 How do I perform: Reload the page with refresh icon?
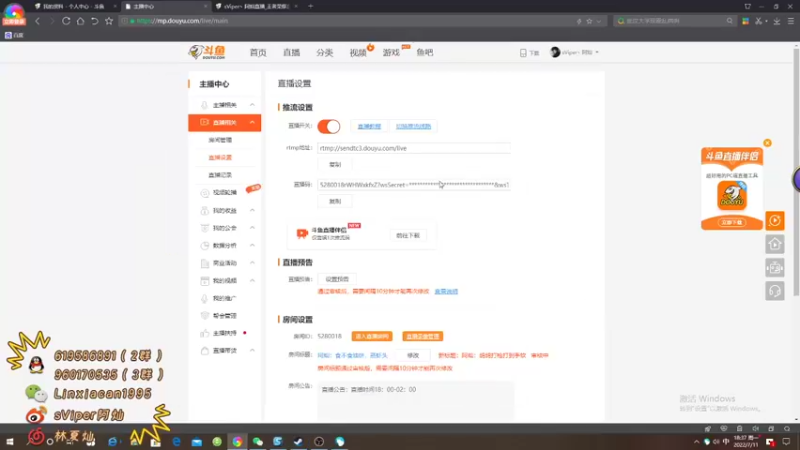tap(66, 21)
